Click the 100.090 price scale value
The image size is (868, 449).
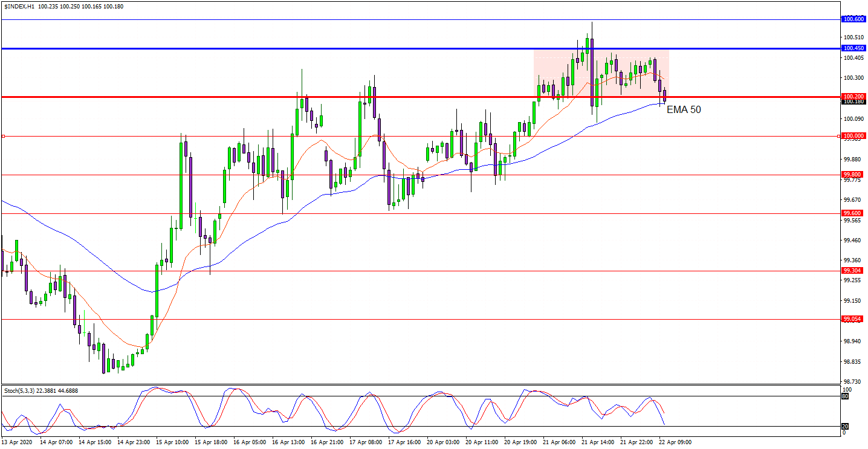pyautogui.click(x=853, y=118)
